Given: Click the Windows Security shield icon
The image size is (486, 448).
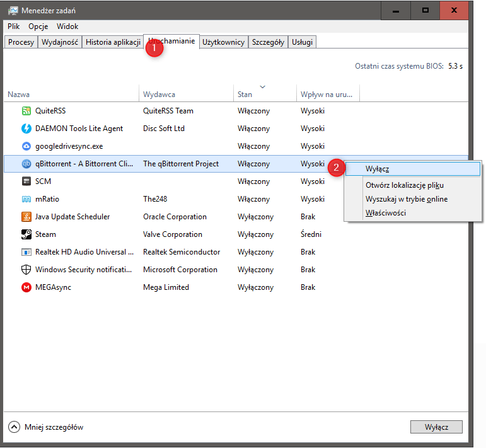Looking at the screenshot, I should coord(26,270).
